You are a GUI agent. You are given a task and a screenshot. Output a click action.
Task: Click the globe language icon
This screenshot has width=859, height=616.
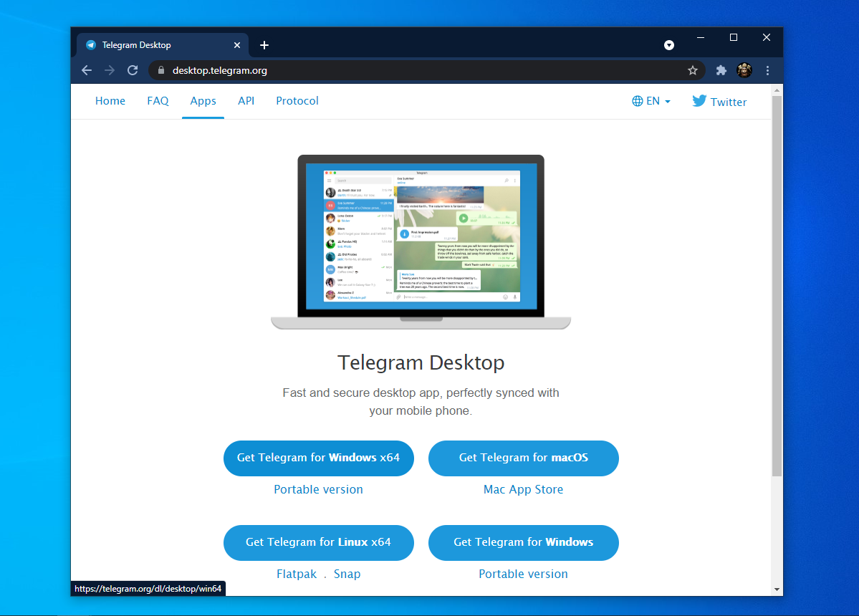pyautogui.click(x=637, y=101)
